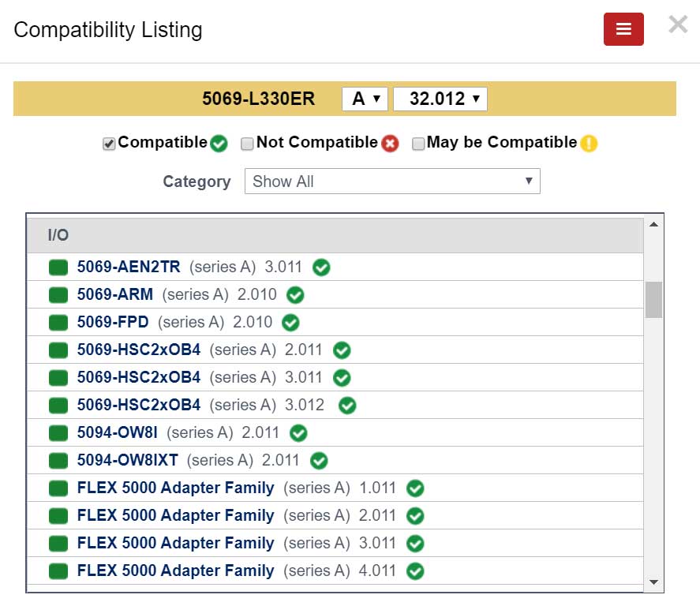Click the compatible checkmark for 5069-AEN2TR
This screenshot has width=700, height=606.
321,267
